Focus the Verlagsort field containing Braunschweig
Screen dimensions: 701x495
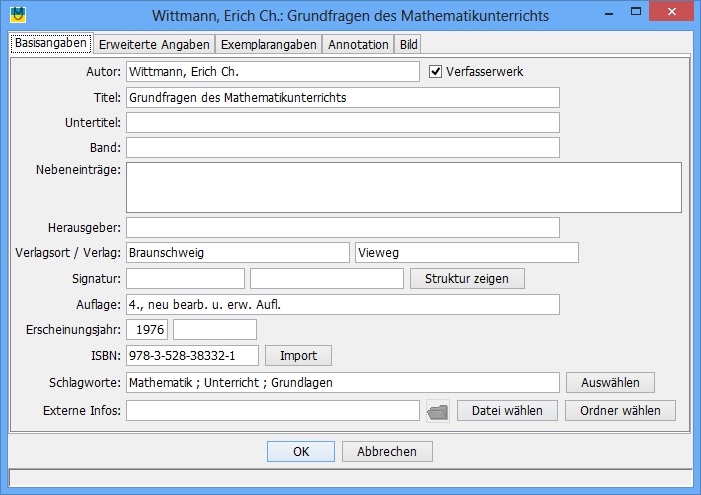(x=238, y=253)
